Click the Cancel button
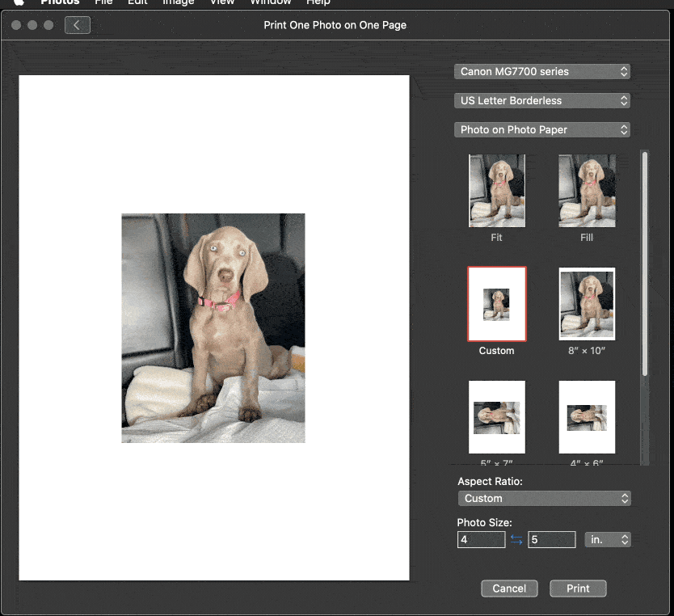 (509, 589)
